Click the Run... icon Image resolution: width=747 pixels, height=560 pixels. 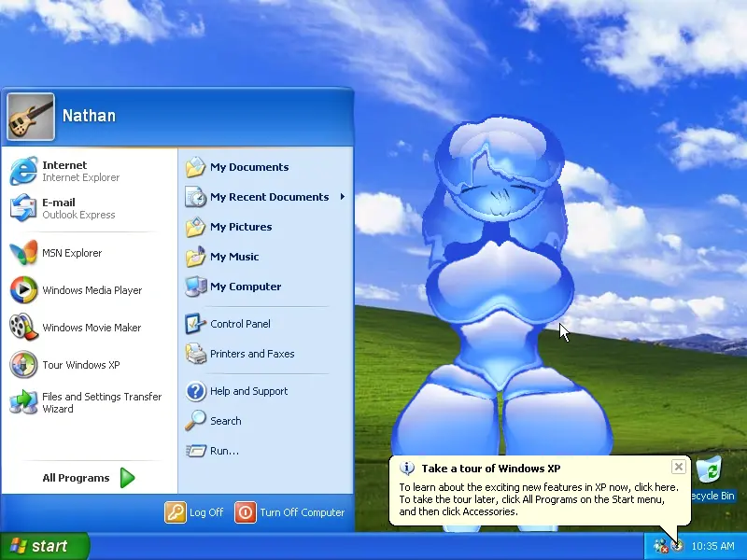click(195, 451)
